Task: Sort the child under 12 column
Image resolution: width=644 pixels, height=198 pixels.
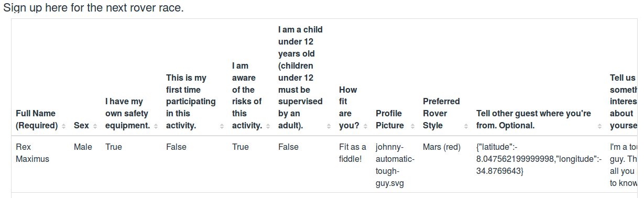Action: [x=329, y=126]
